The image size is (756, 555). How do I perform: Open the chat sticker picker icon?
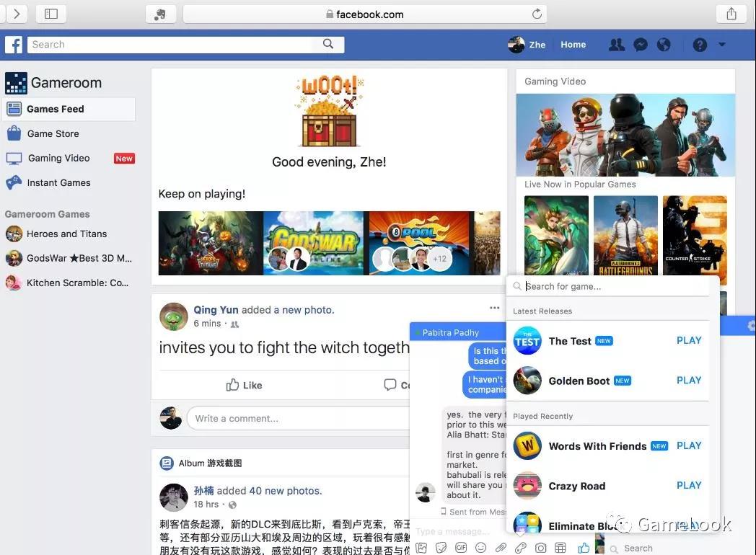[441, 548]
